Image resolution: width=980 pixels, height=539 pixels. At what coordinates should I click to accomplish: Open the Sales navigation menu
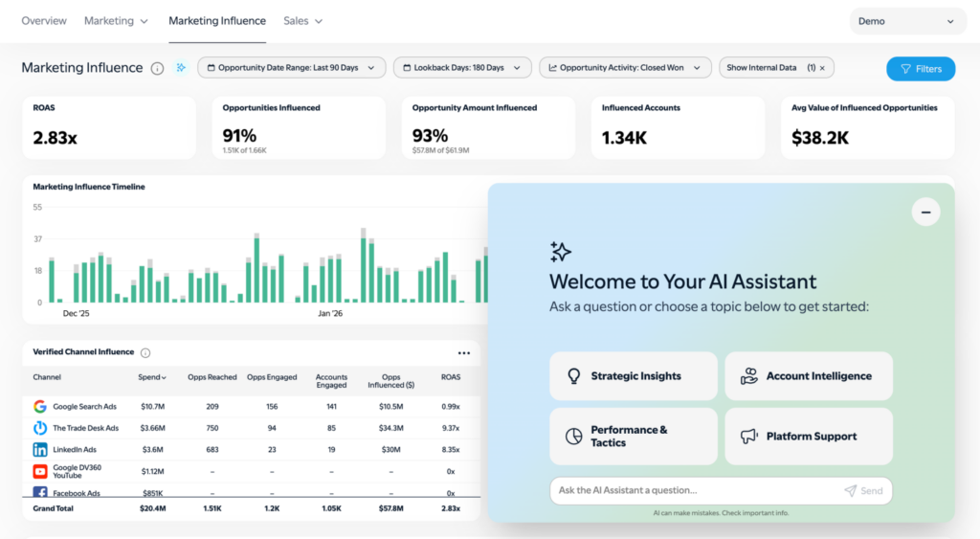[x=303, y=20]
